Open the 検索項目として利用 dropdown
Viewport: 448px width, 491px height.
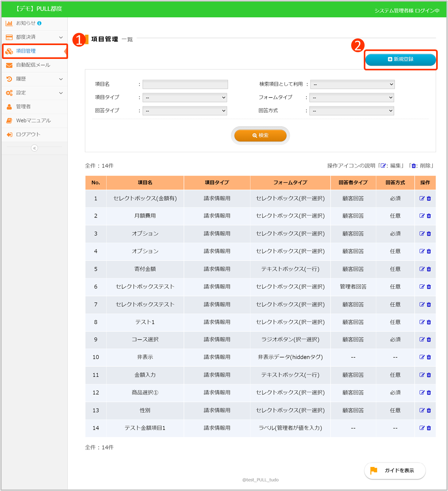click(x=352, y=84)
